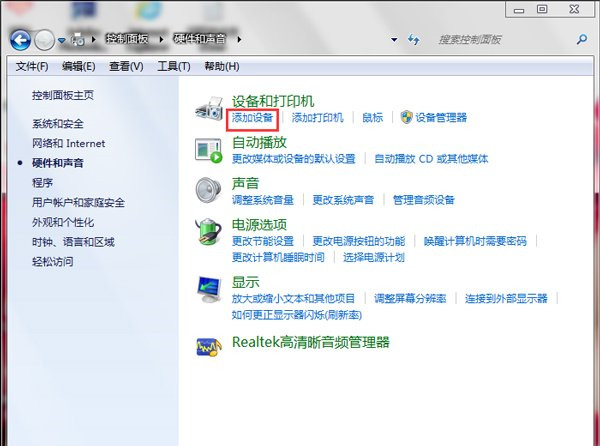The height and width of the screenshot is (446, 600).
Task: Click the search magnifier icon
Action: pyautogui.click(x=579, y=41)
